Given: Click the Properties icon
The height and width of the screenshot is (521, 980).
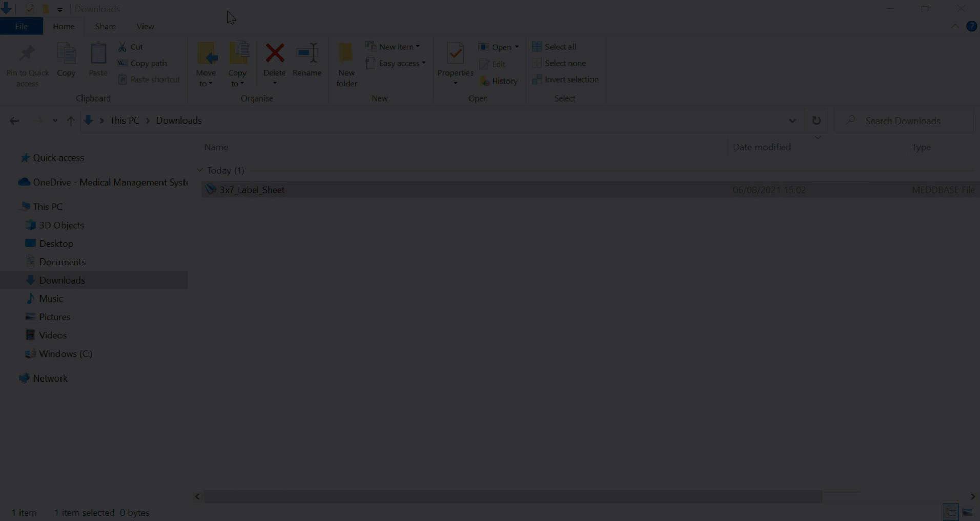Looking at the screenshot, I should 455,53.
